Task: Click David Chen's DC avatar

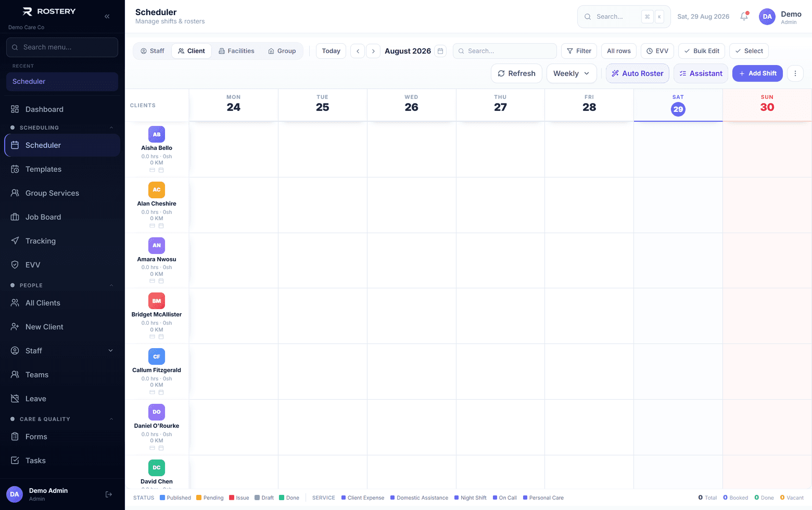Action: pos(157,468)
